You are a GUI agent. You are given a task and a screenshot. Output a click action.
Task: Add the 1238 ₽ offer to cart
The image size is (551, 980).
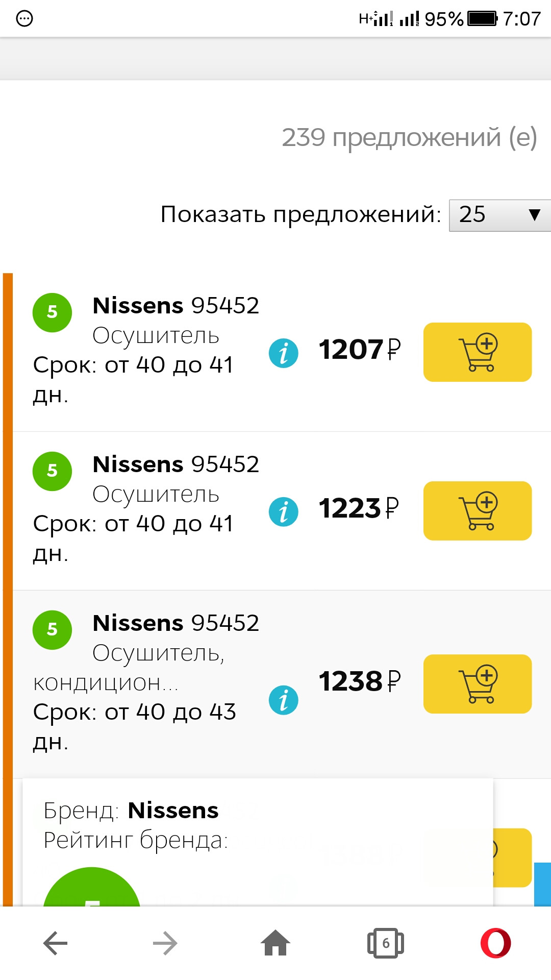coord(476,684)
